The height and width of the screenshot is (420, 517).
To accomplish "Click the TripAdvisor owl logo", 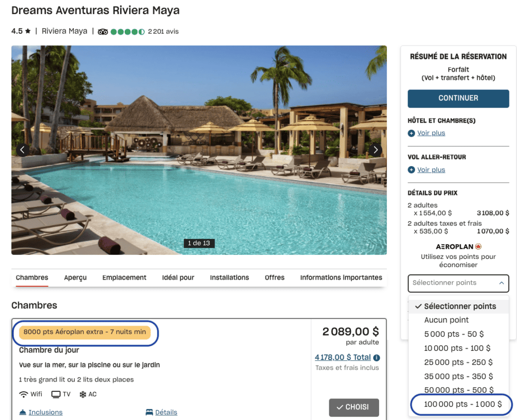I will (103, 31).
